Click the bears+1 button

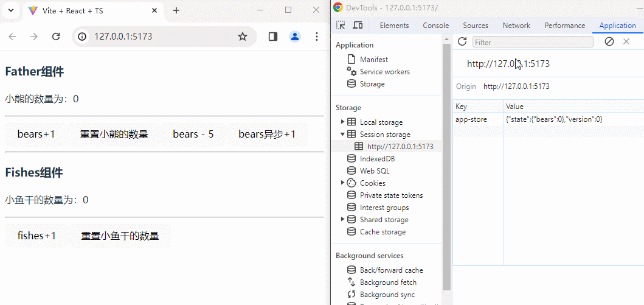(36, 134)
